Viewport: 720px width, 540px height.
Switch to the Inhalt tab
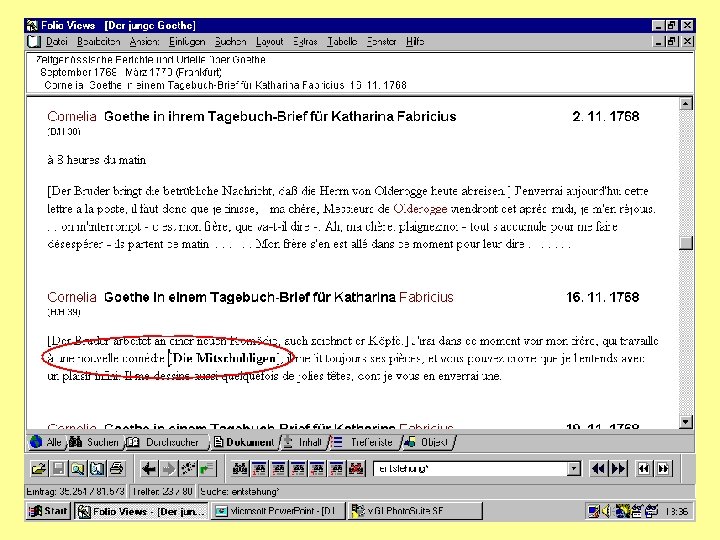tap(303, 442)
